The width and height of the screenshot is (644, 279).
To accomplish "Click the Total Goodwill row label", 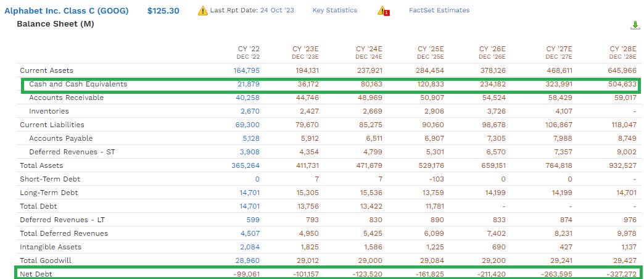I will coord(46,260).
